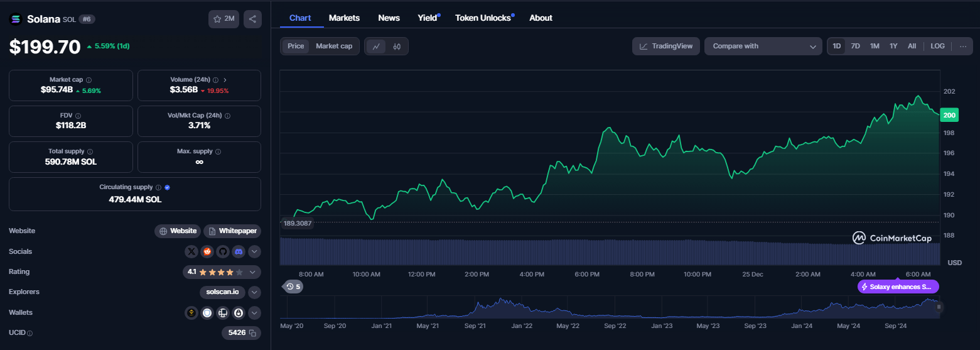This screenshot has height=350, width=980.
Task: Expand the Socials list chevron
Action: (254, 251)
